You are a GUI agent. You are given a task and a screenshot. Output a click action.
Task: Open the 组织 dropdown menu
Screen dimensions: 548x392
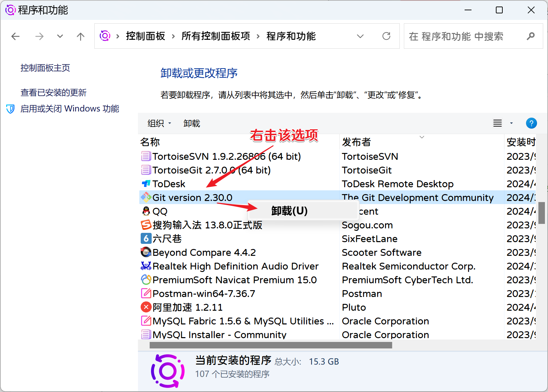[x=159, y=123]
